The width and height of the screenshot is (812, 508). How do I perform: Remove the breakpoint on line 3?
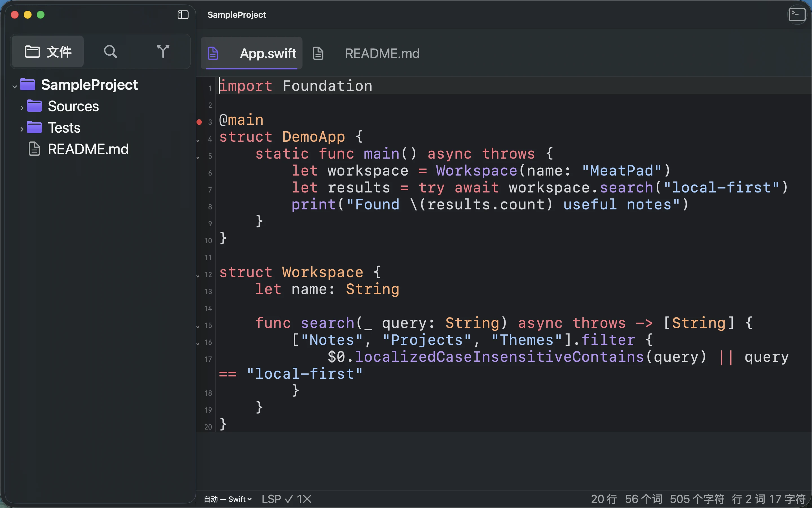pos(199,122)
